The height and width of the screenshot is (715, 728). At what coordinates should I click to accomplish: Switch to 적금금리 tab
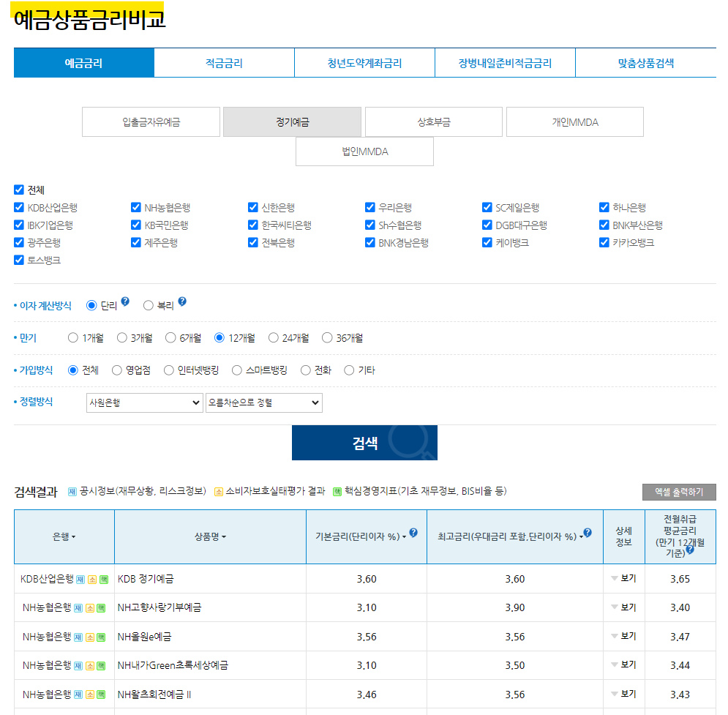pyautogui.click(x=224, y=63)
